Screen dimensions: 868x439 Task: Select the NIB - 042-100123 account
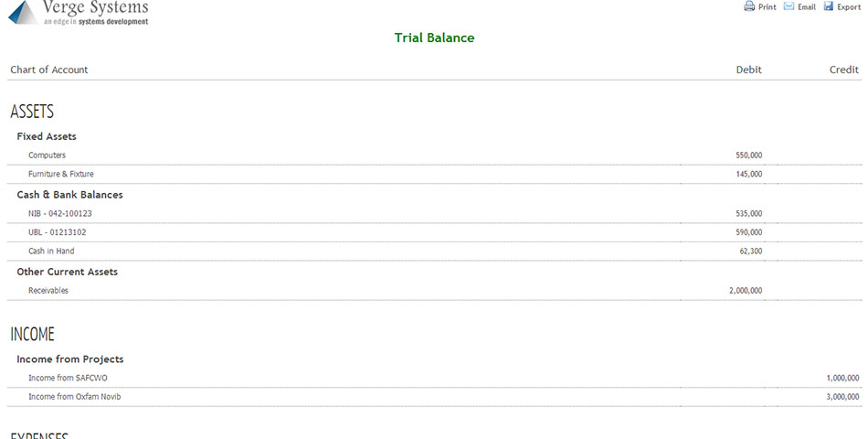click(x=60, y=213)
